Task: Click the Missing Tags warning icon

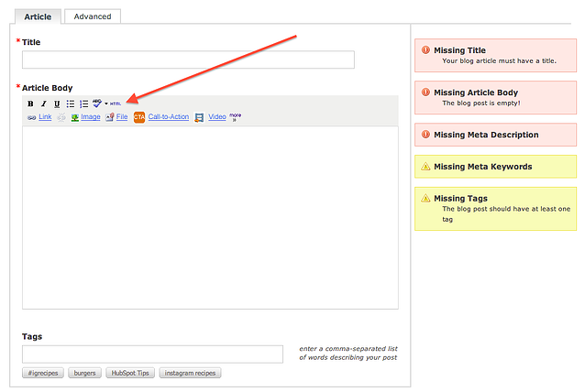Action: (x=425, y=198)
